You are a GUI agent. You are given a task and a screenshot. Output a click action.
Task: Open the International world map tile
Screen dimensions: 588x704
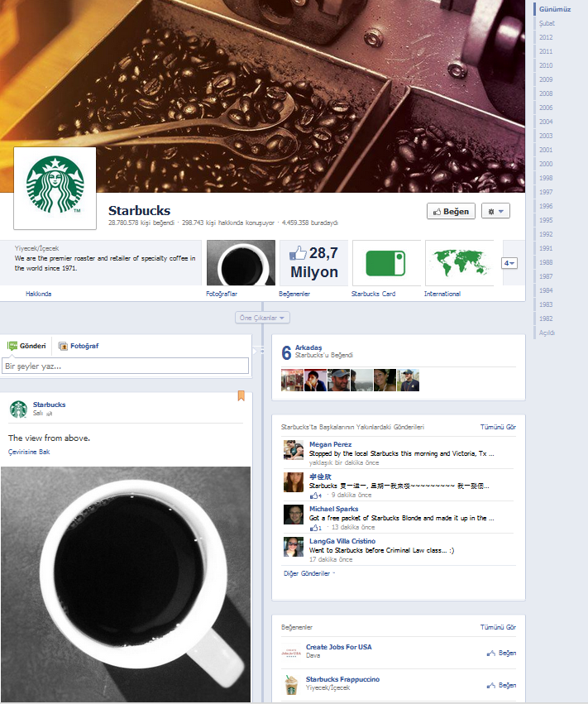(x=459, y=262)
